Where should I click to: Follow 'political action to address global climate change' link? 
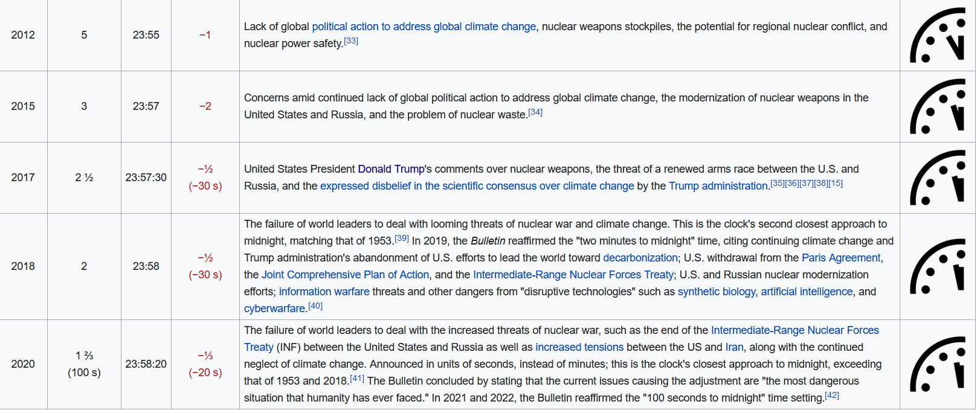[x=424, y=27]
